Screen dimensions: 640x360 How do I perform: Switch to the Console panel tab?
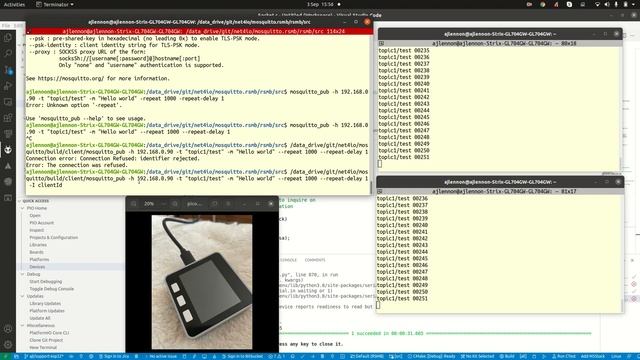tap(288, 260)
